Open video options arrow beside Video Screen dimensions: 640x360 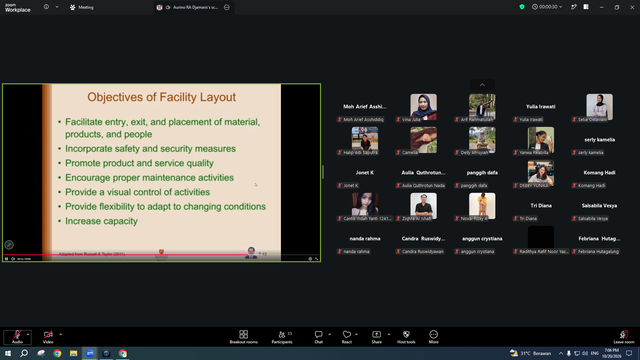pos(60,334)
